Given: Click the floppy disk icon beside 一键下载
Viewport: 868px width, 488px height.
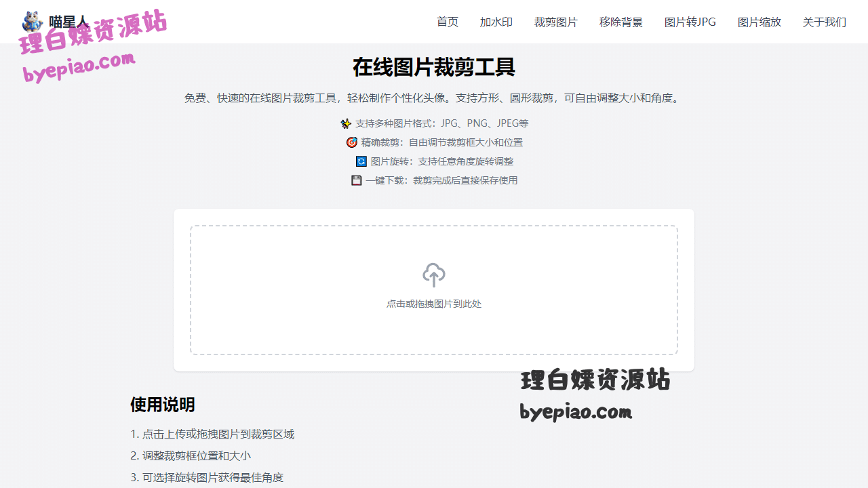Looking at the screenshot, I should (x=356, y=180).
